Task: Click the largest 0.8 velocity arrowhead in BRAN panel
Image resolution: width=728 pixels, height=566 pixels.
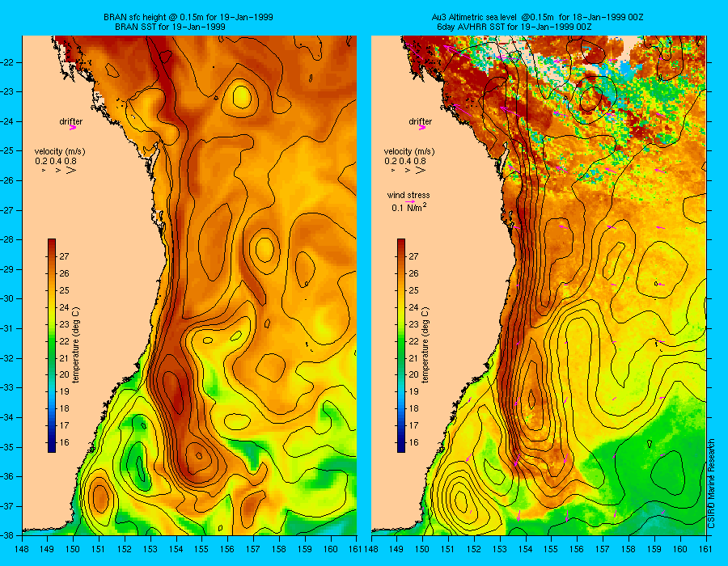Action: pyautogui.click(x=71, y=171)
